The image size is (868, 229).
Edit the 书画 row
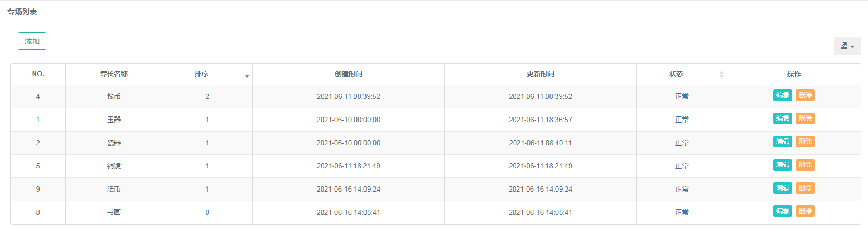pos(783,211)
